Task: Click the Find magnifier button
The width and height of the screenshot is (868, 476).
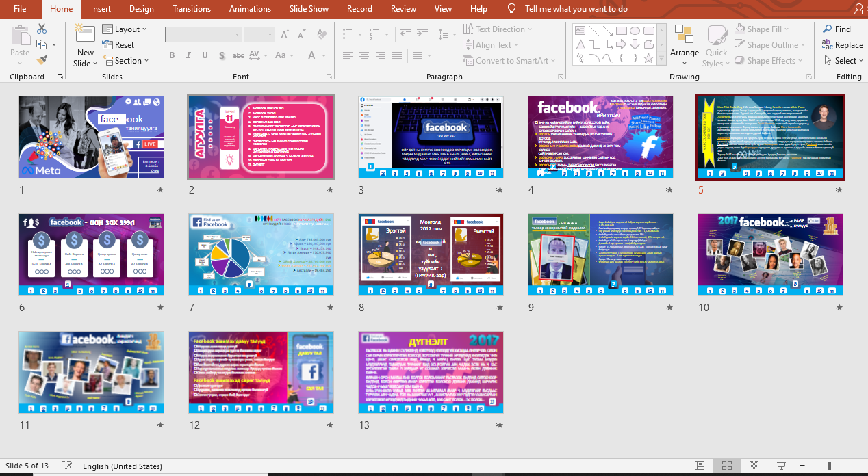Action: pos(837,29)
